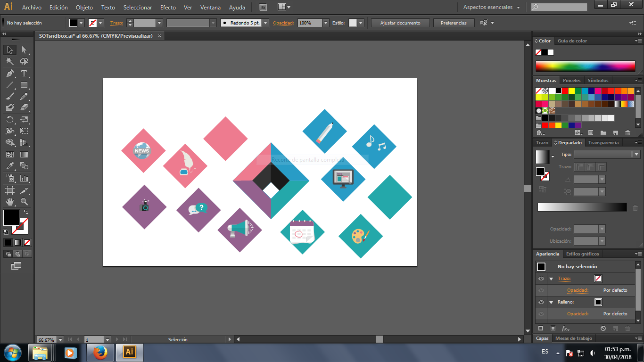Viewport: 644px width, 362px height.
Task: Set paint mode to Gradient in toolbox
Action: pyautogui.click(x=17, y=242)
